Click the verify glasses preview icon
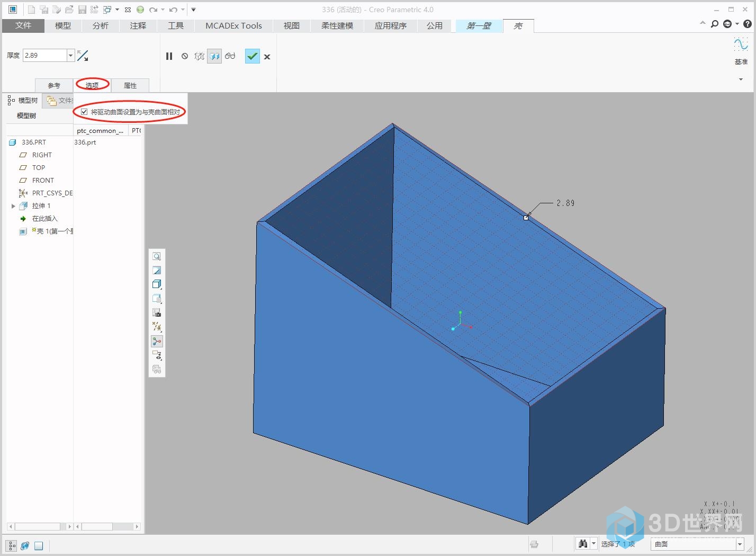Screen dimensions: 756x556 click(230, 56)
